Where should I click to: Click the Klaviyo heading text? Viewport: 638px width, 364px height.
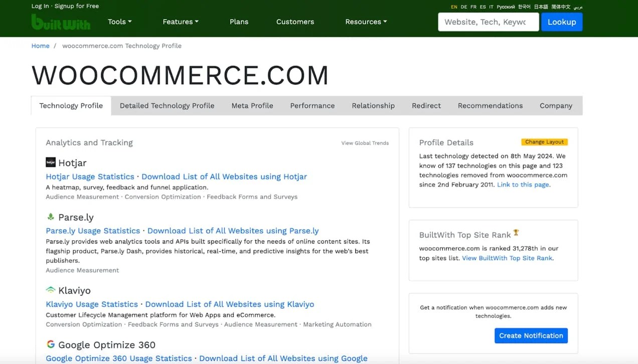(x=74, y=290)
